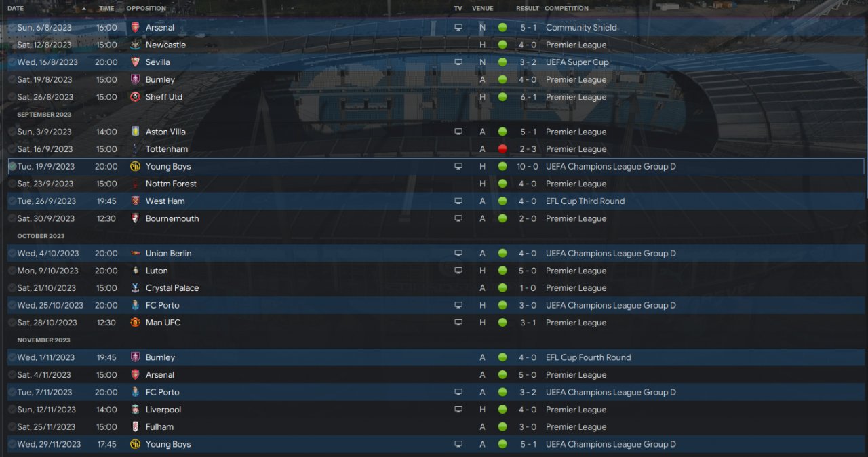The image size is (868, 457).
Task: Open the 5 - 0 result against Arsenal
Action: (x=528, y=375)
